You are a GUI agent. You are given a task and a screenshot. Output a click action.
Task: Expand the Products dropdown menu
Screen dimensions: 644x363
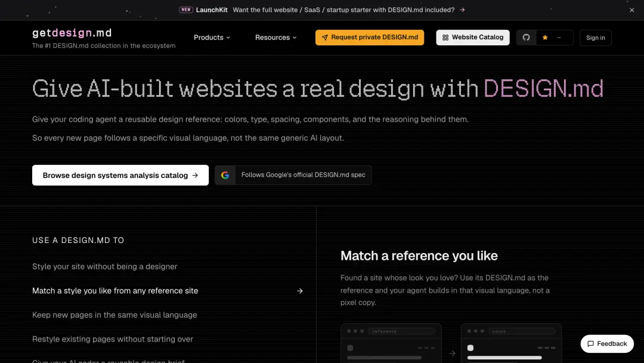pos(212,38)
